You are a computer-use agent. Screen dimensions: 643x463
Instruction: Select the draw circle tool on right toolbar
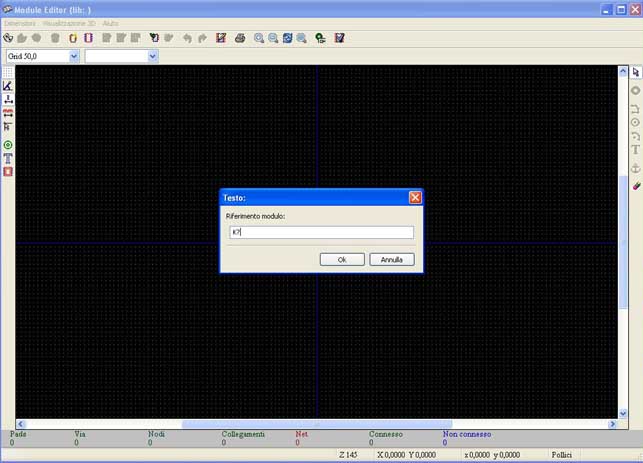pyautogui.click(x=636, y=122)
